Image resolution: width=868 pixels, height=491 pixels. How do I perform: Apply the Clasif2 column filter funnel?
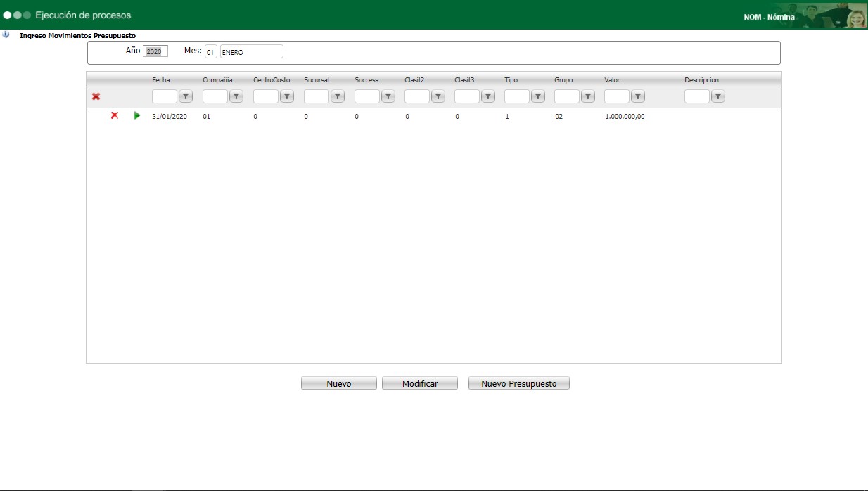[x=438, y=96]
